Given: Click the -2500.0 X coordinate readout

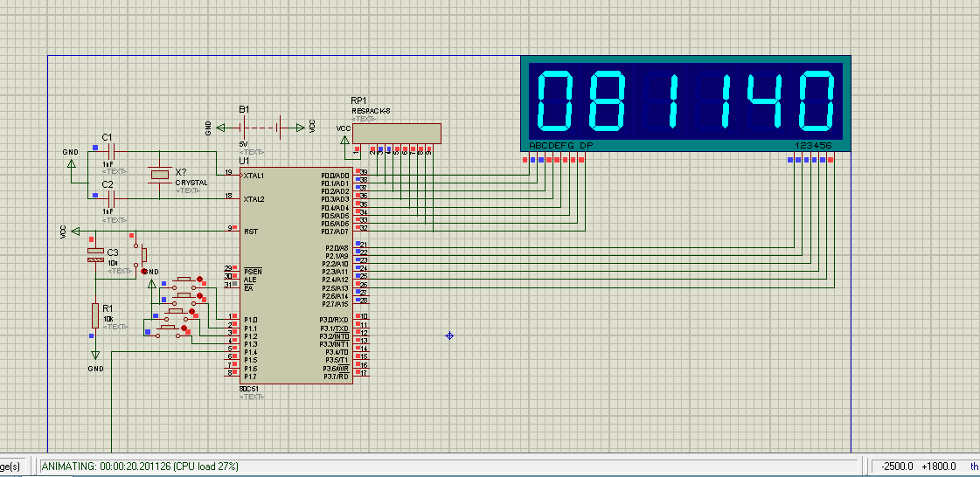Looking at the screenshot, I should pyautogui.click(x=896, y=467).
